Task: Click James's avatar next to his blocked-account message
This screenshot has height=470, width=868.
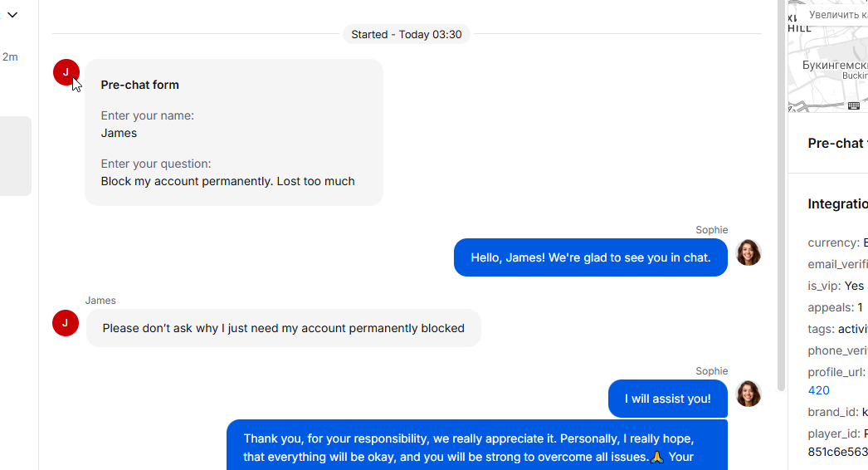Action: 66,323
